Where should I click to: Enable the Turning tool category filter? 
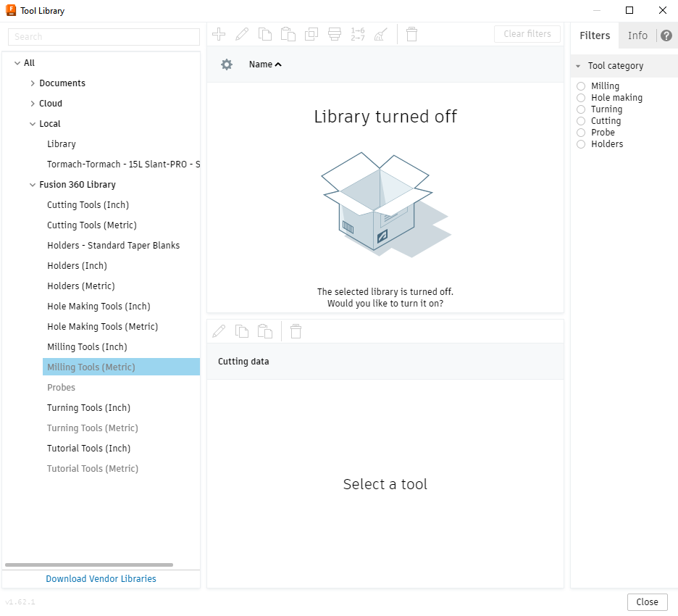pyautogui.click(x=580, y=109)
